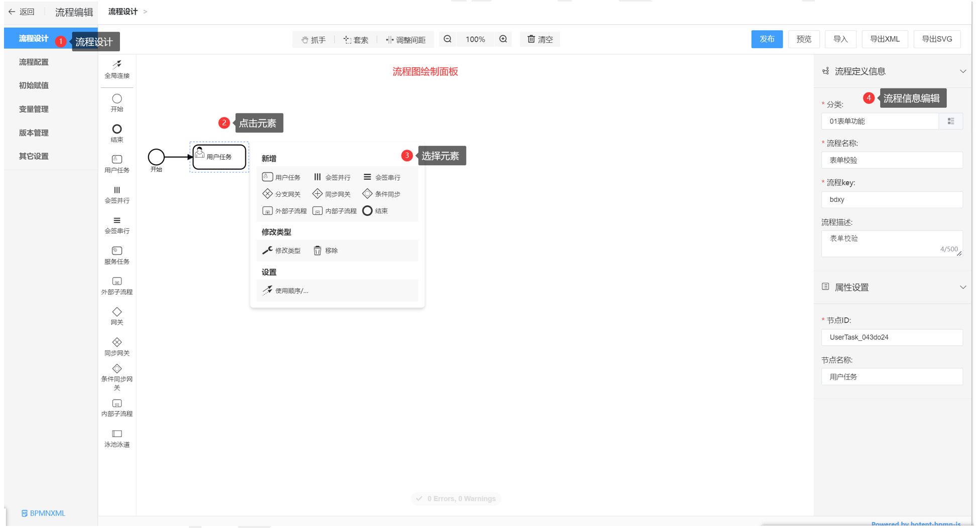This screenshot has height=528, width=980.
Task: Collapse the 流程定义信息 panel
Action: click(963, 71)
